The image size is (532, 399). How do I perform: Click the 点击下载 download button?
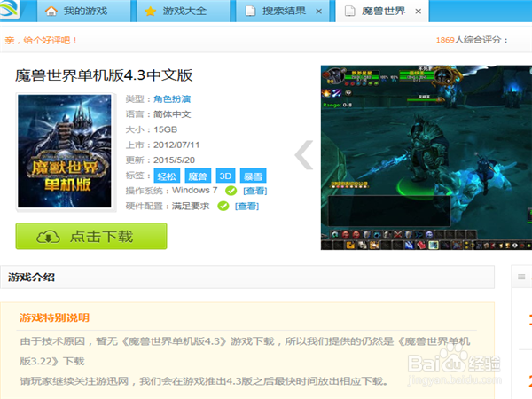[91, 236]
